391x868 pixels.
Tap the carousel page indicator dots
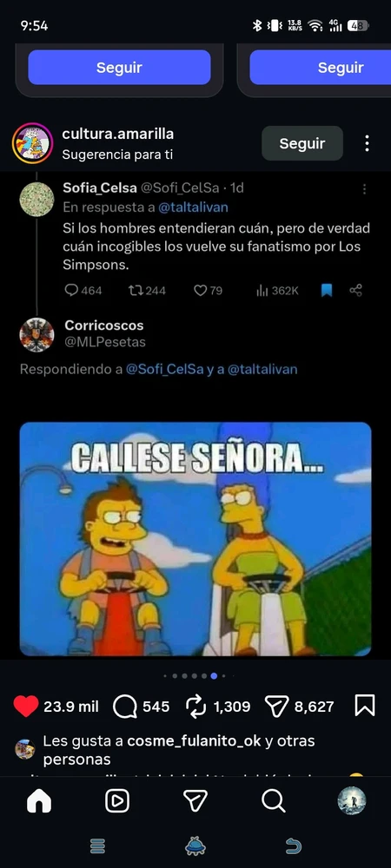[199, 676]
